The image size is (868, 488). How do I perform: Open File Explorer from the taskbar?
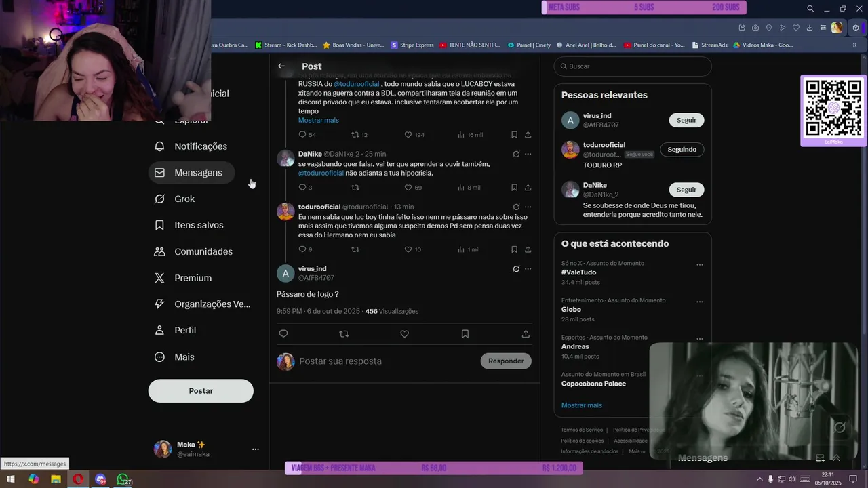56,480
